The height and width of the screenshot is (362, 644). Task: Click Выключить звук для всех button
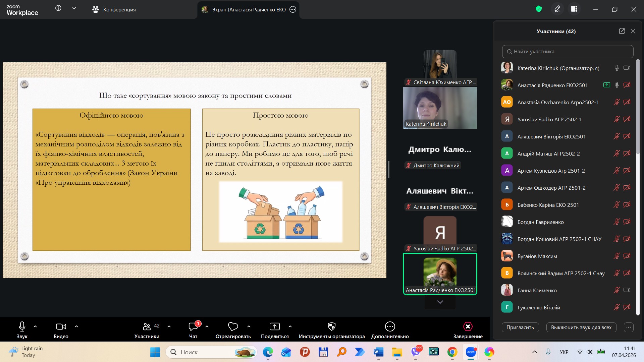point(581,327)
